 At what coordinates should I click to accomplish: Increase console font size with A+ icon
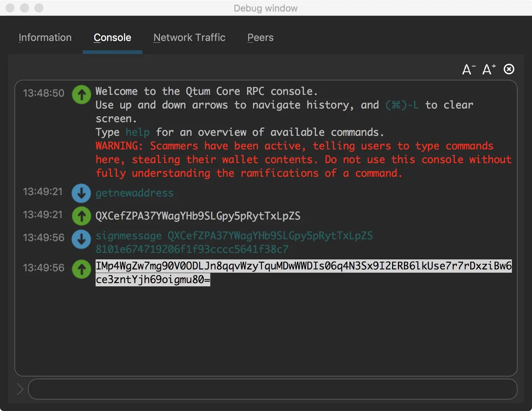click(489, 69)
